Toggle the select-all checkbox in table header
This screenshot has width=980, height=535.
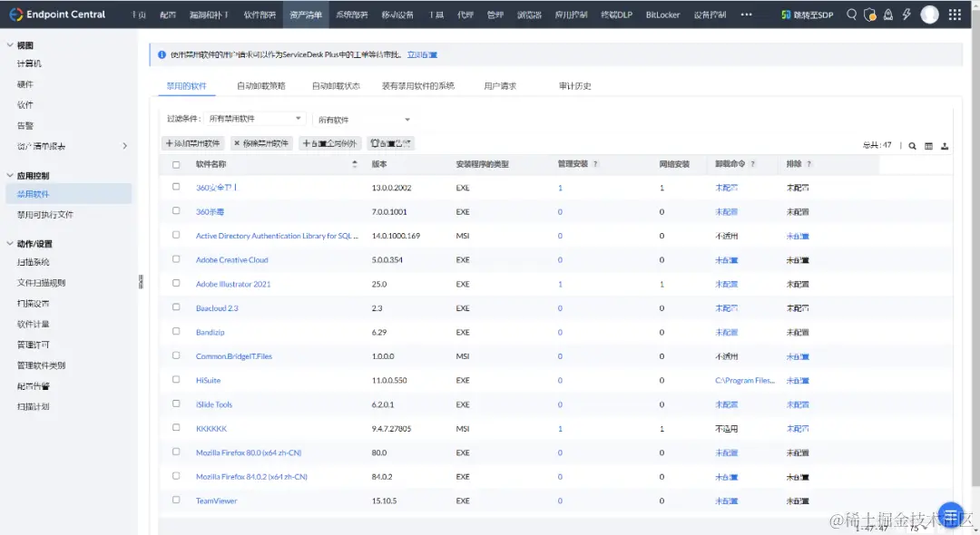tap(176, 165)
